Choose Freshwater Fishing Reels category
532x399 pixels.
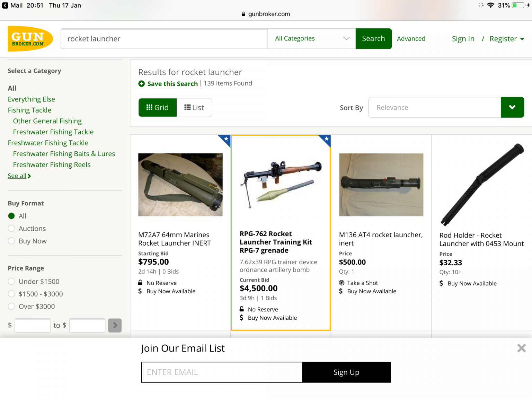tap(52, 165)
